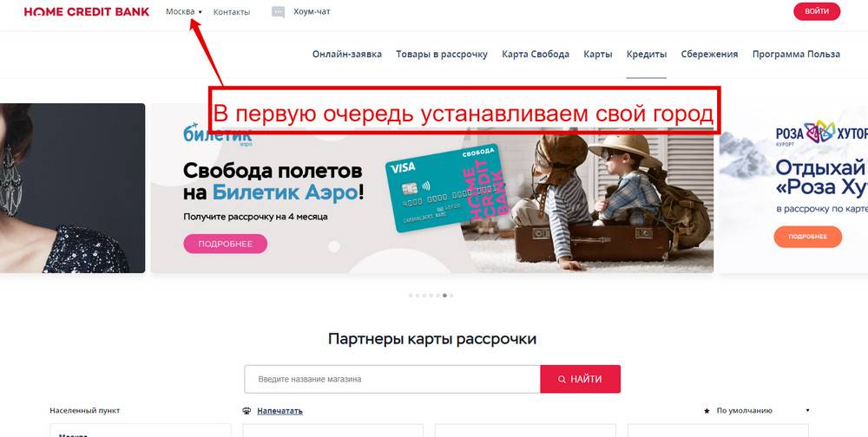This screenshot has width=868, height=437.
Task: Click the print icon beside Напечатать
Action: click(247, 411)
